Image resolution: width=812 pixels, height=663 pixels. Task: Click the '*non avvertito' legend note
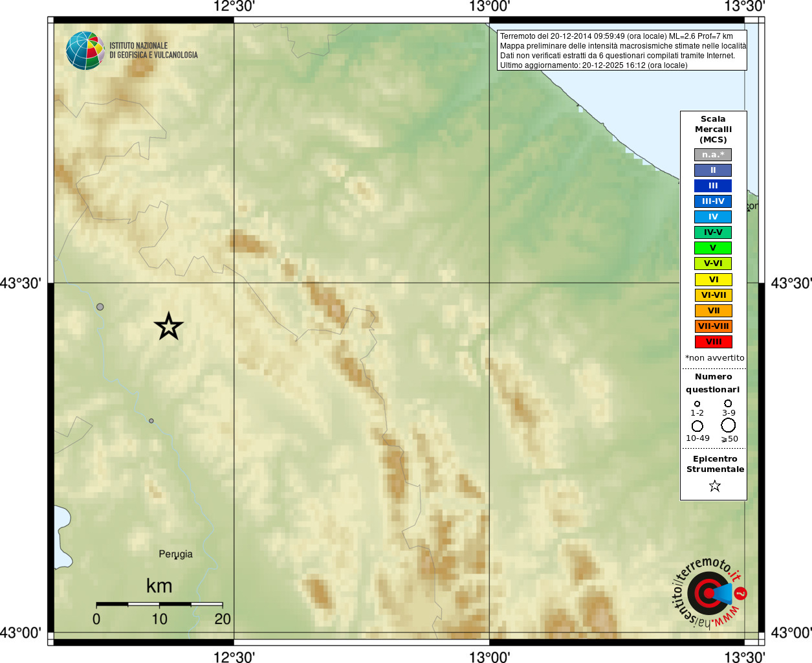click(714, 358)
